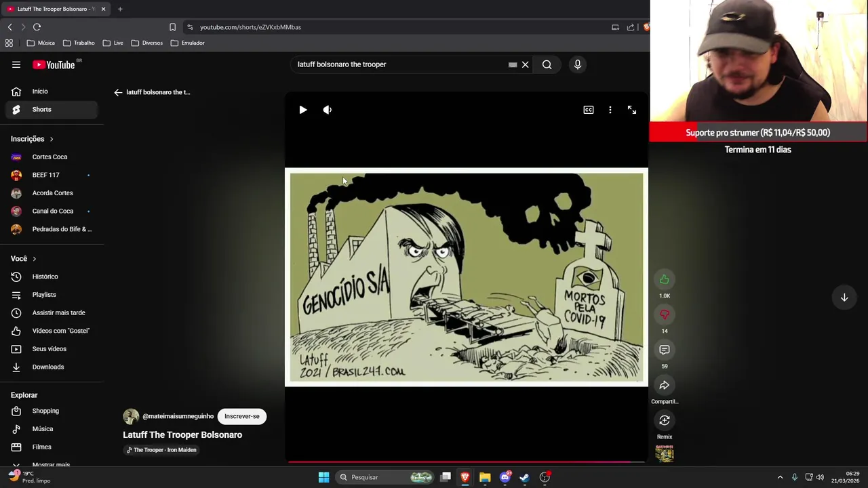Viewport: 868px width, 488px height.
Task: Start voice search with the microphone
Action: click(x=578, y=64)
